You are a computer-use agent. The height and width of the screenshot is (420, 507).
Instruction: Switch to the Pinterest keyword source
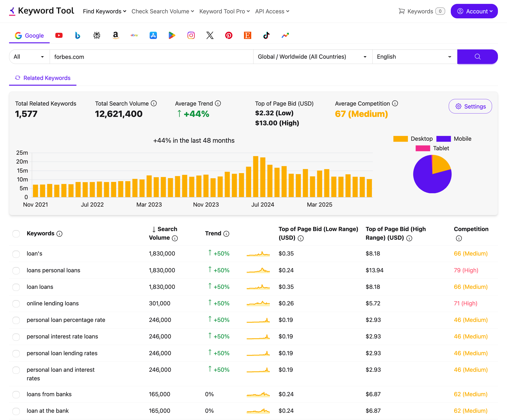pyautogui.click(x=229, y=35)
